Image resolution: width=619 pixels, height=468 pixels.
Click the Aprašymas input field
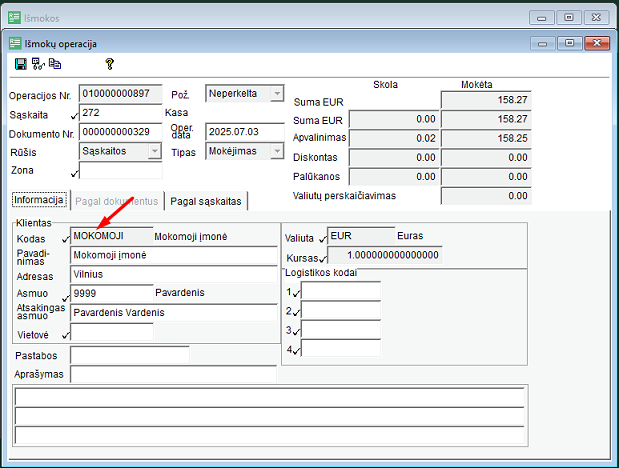(174, 374)
